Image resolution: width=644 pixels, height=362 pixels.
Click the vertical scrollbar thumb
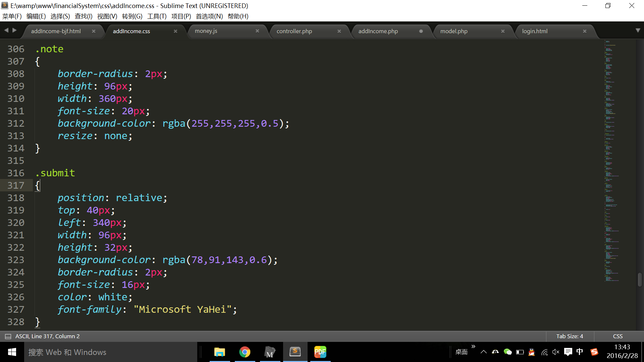640,280
